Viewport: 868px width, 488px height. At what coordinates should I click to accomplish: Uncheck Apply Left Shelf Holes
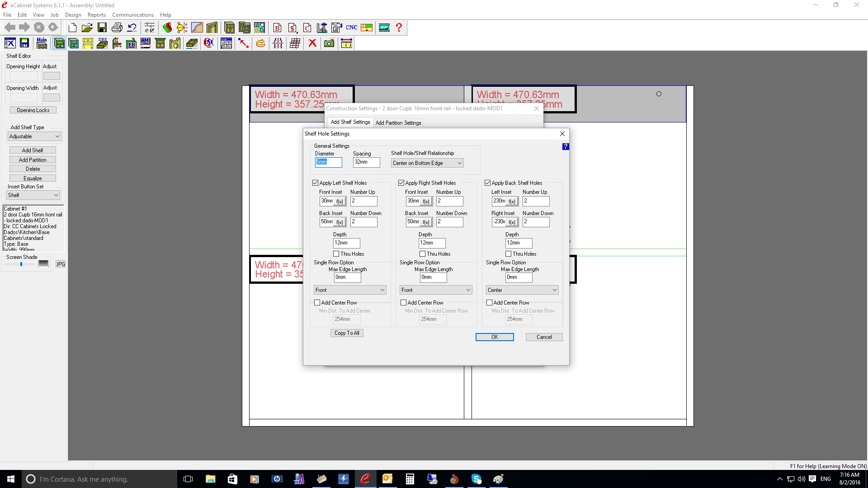click(316, 183)
